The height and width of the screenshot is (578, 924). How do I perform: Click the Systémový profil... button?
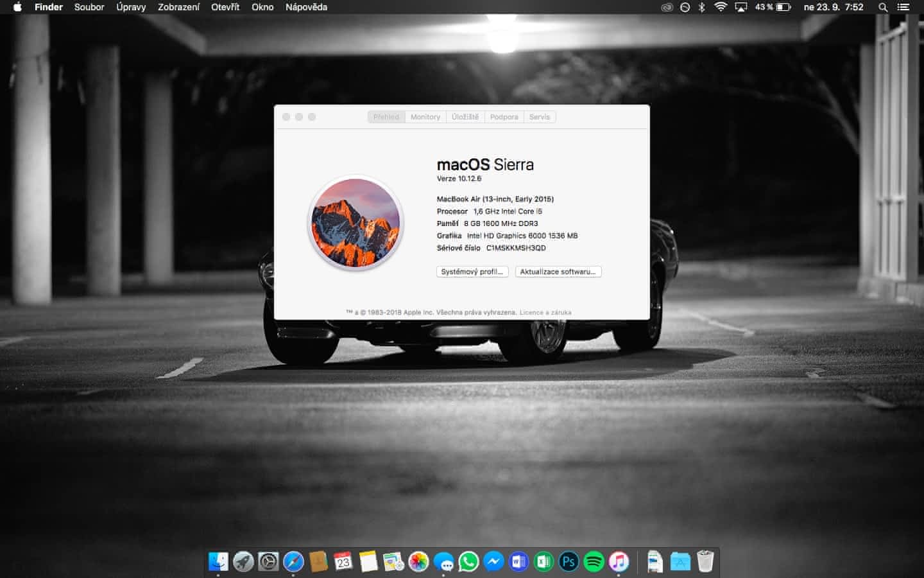tap(472, 272)
